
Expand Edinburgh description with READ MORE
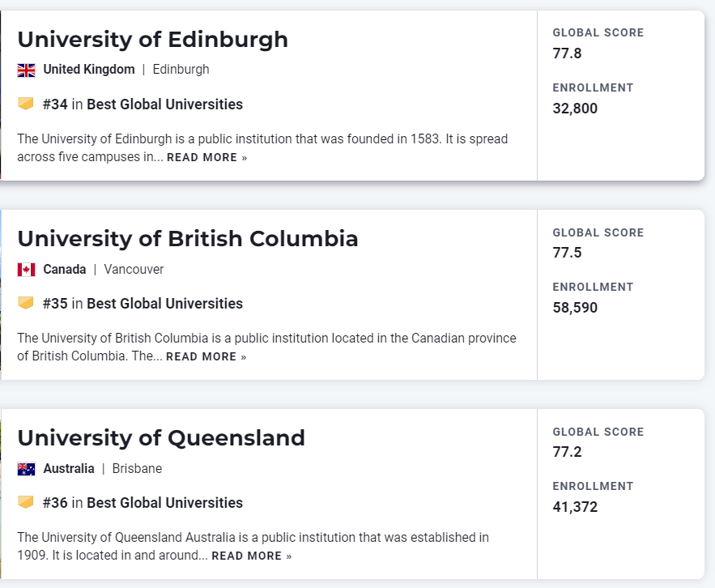coord(206,158)
